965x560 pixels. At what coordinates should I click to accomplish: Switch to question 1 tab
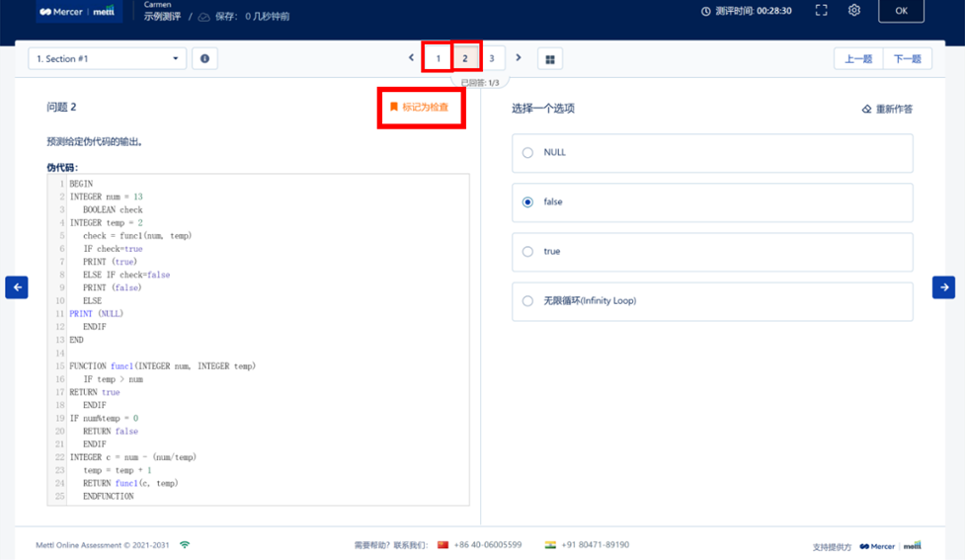coord(439,59)
